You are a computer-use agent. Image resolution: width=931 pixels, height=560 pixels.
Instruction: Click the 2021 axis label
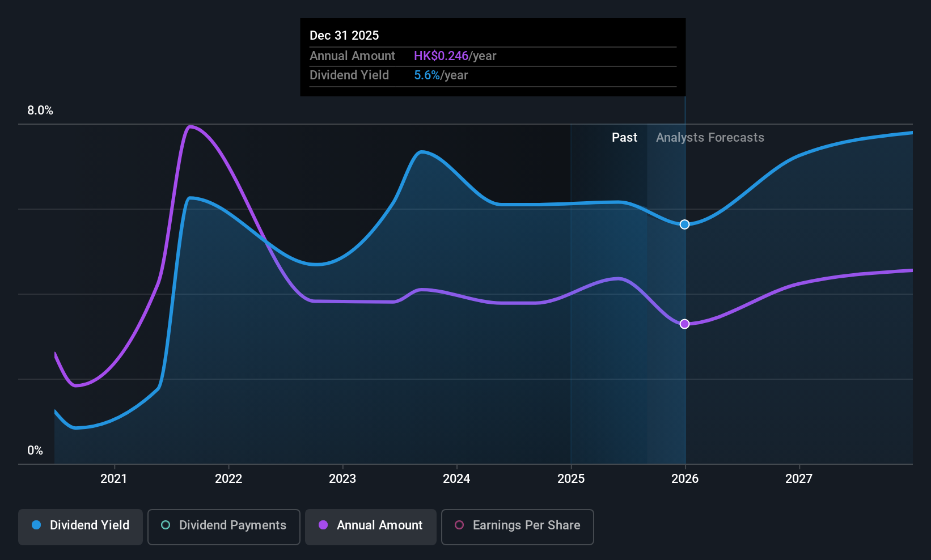click(x=114, y=479)
